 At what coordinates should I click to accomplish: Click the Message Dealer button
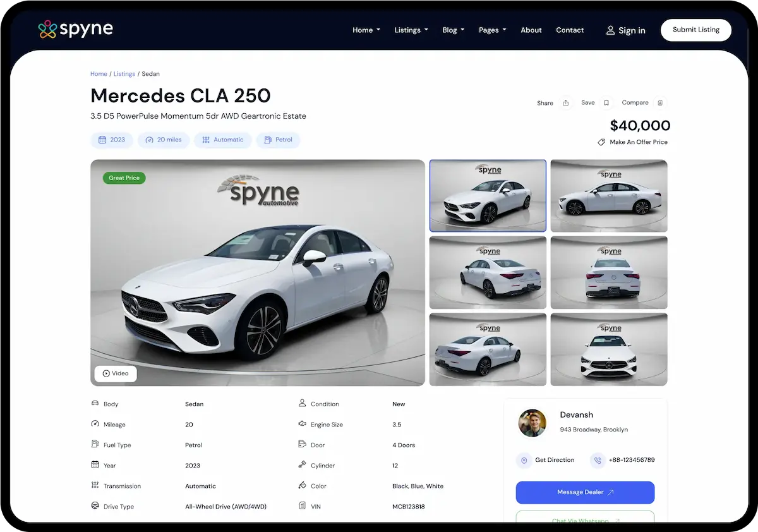(x=585, y=492)
